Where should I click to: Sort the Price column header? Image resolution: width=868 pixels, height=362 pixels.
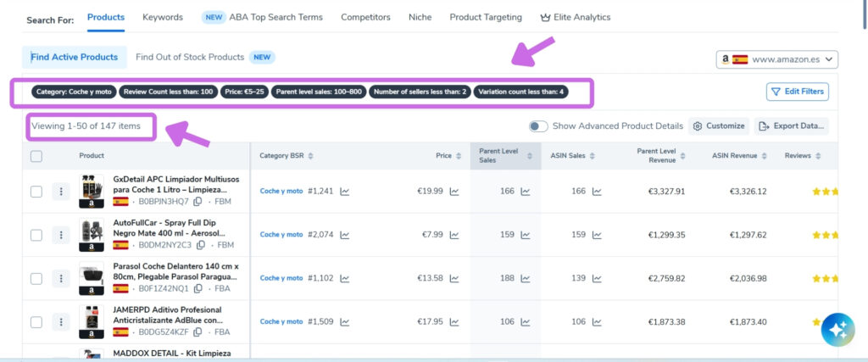[x=448, y=156]
